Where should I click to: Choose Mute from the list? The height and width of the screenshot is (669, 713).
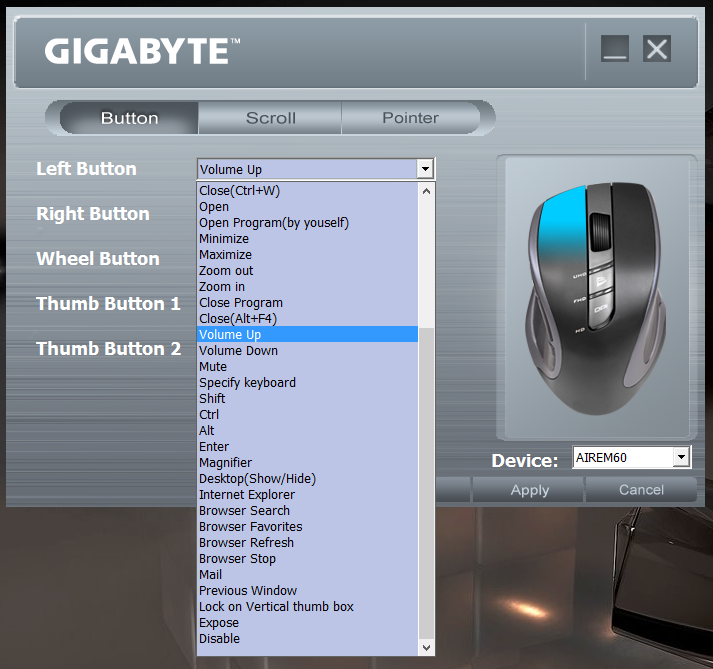tap(307, 367)
